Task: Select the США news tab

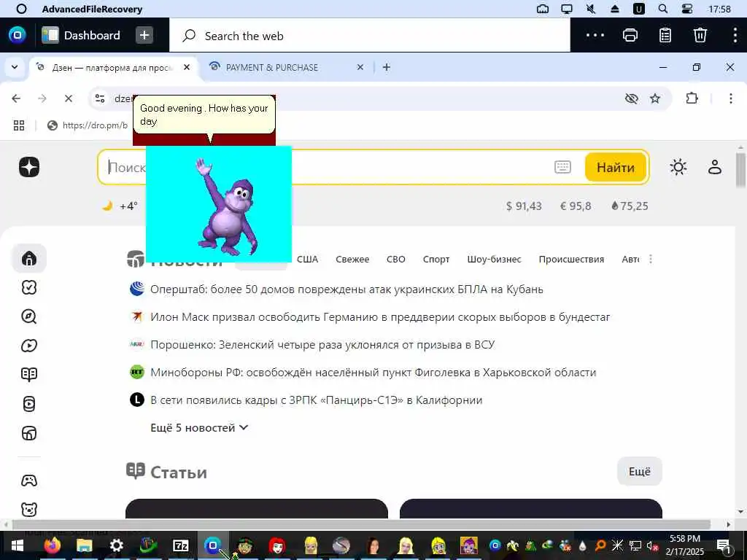Action: 307,259
